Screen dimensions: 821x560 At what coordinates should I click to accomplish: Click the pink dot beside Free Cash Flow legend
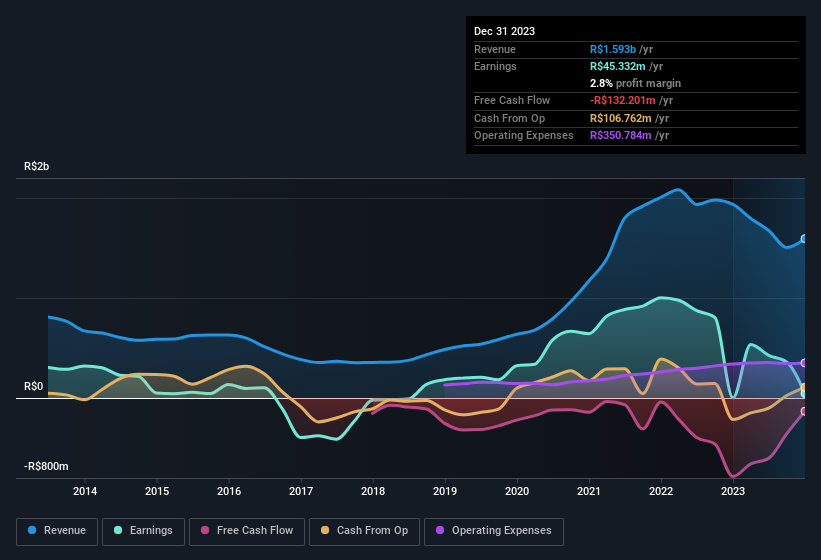pos(206,531)
